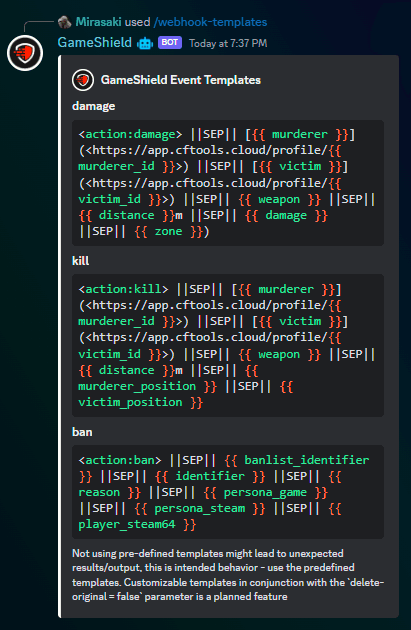Click the GameShield Event Templates title
The width and height of the screenshot is (411, 630).
(181, 80)
